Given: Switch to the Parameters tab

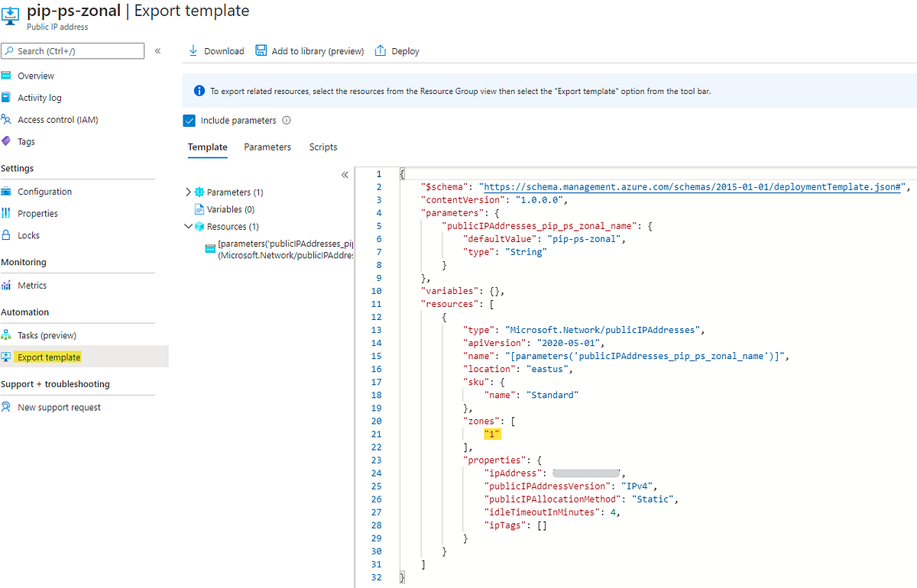Looking at the screenshot, I should coord(267,147).
